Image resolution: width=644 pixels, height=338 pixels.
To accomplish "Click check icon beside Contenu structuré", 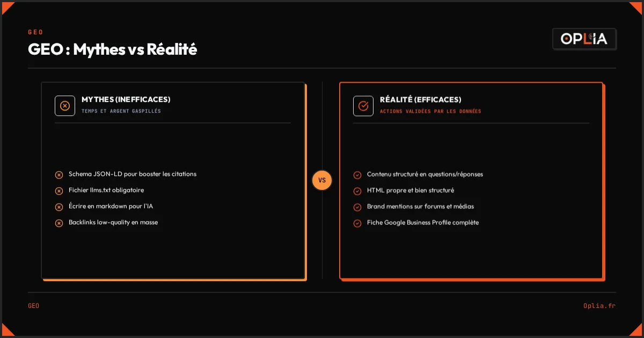I will click(357, 175).
